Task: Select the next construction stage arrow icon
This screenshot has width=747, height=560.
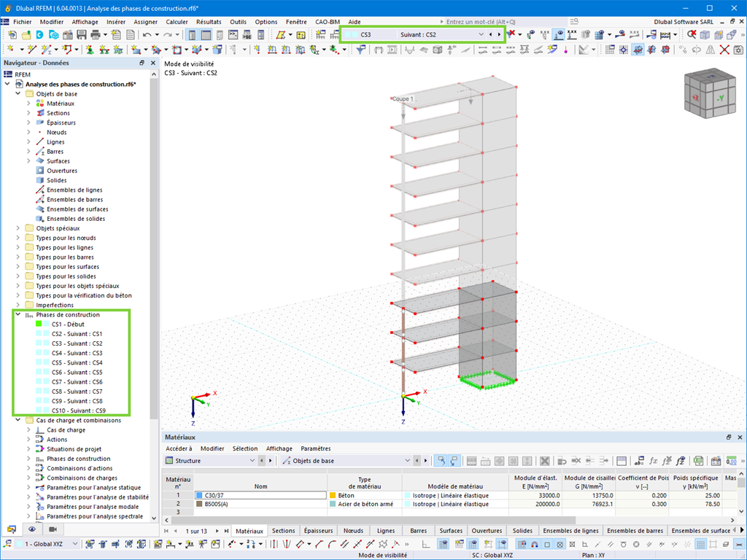Action: click(500, 34)
